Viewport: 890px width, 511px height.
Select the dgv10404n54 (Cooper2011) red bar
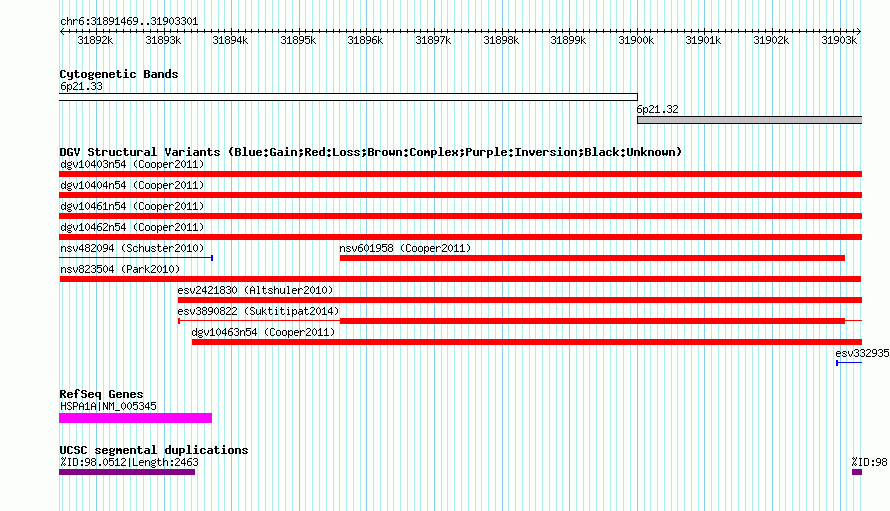point(460,195)
